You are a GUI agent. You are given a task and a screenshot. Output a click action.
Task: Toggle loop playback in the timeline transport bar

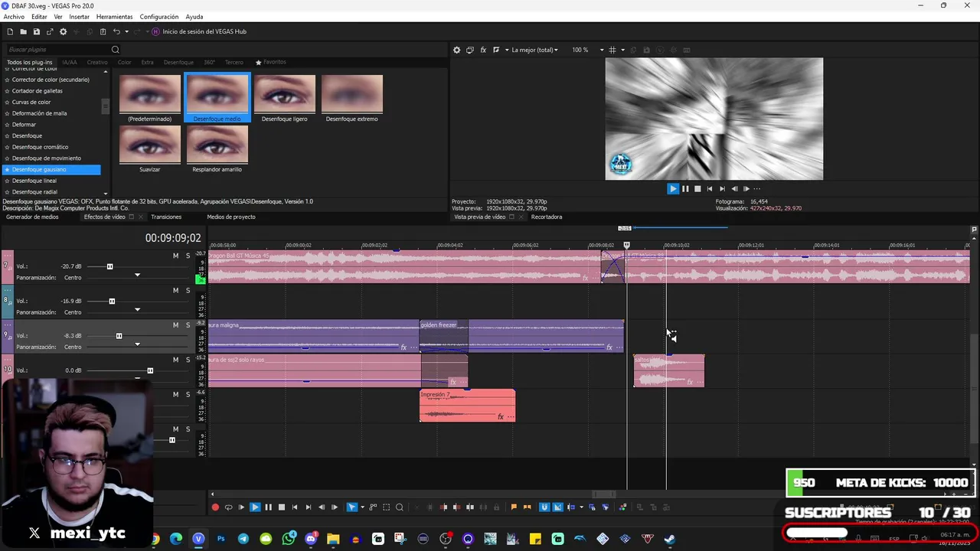pos(228,507)
